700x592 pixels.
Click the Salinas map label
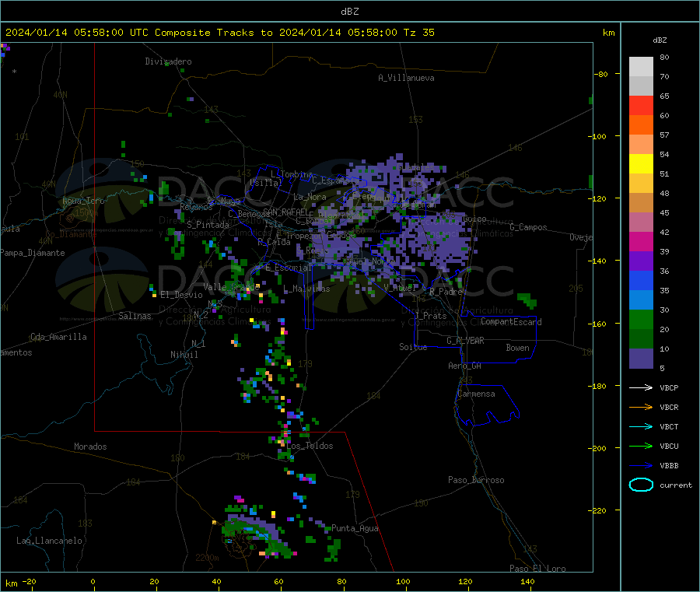click(x=135, y=316)
